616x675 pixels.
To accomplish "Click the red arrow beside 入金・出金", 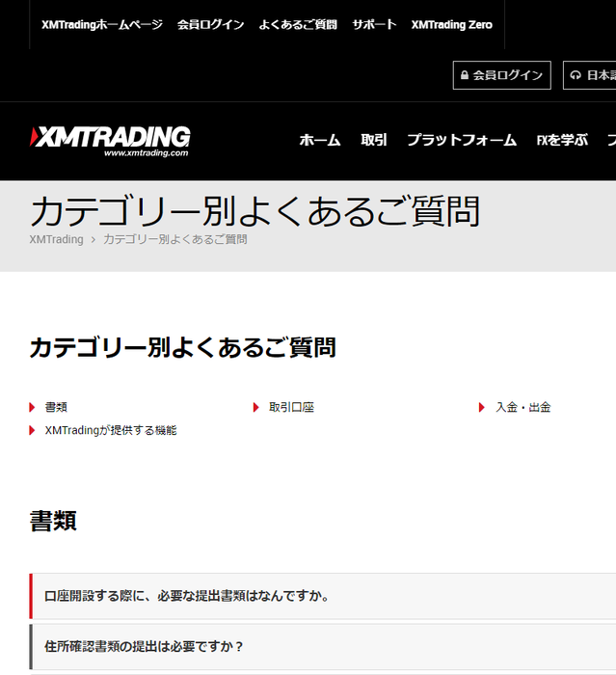I will click(482, 407).
